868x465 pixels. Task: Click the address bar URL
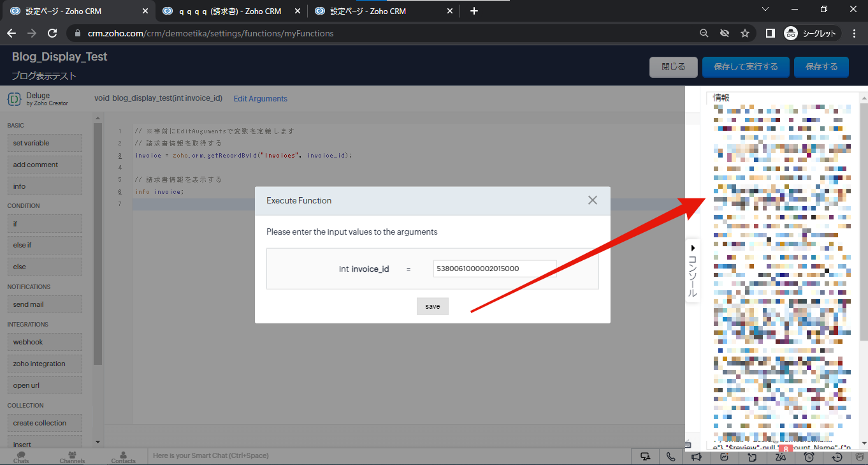(x=210, y=33)
